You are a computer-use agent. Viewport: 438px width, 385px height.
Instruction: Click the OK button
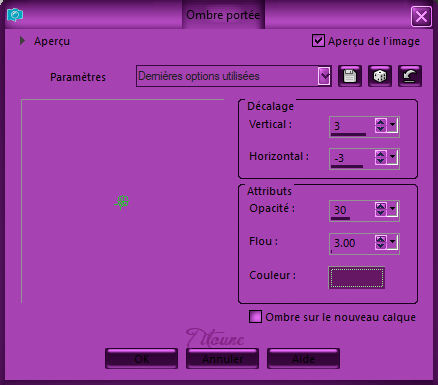pyautogui.click(x=141, y=359)
